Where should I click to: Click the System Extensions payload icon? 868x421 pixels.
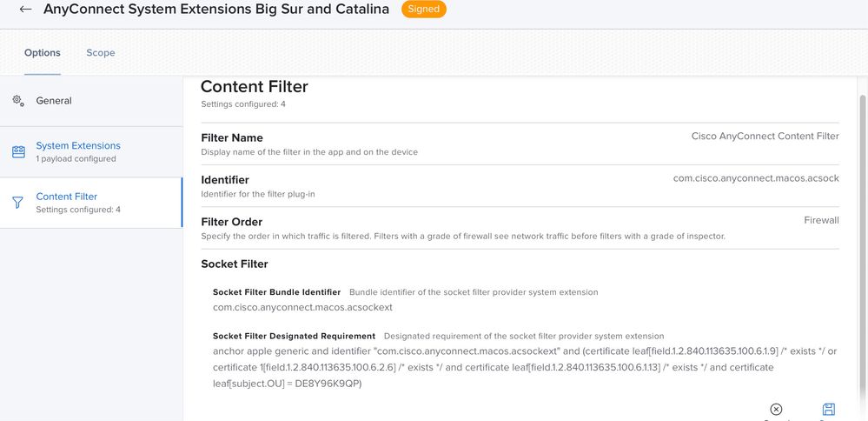[x=18, y=151]
